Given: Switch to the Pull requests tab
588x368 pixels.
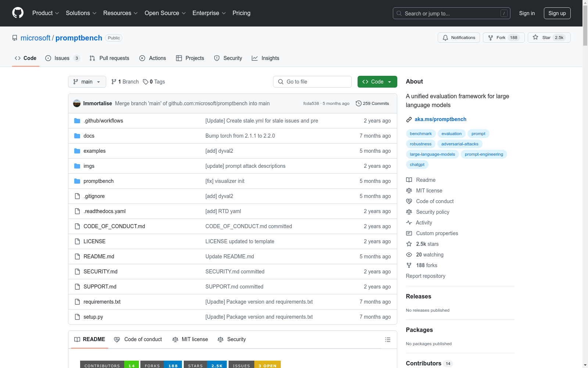Looking at the screenshot, I should coord(110,58).
